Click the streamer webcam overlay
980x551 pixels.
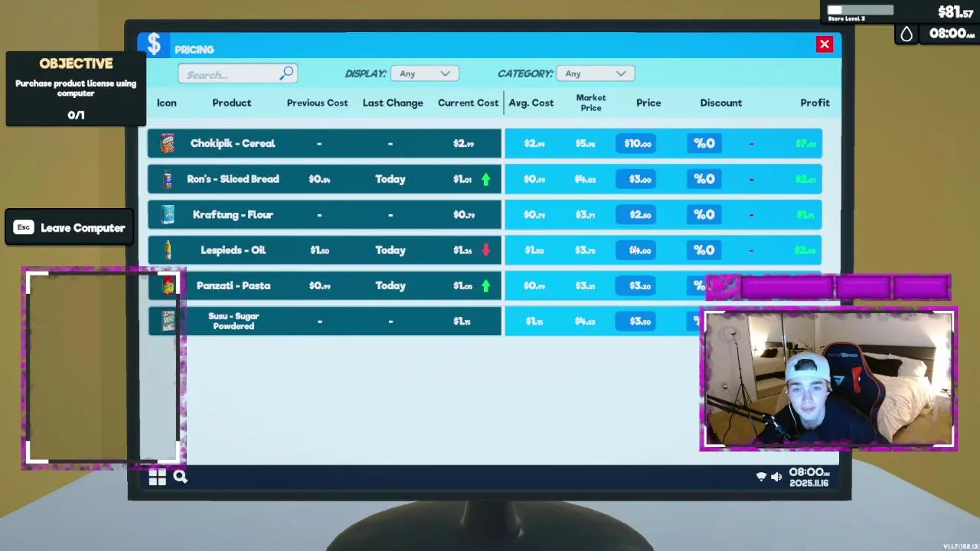[828, 379]
